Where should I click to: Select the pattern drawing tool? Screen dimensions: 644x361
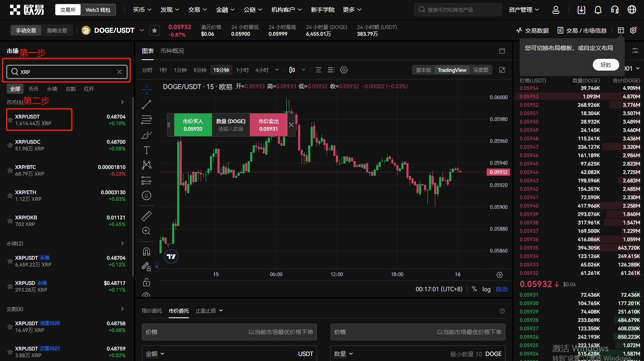click(147, 165)
